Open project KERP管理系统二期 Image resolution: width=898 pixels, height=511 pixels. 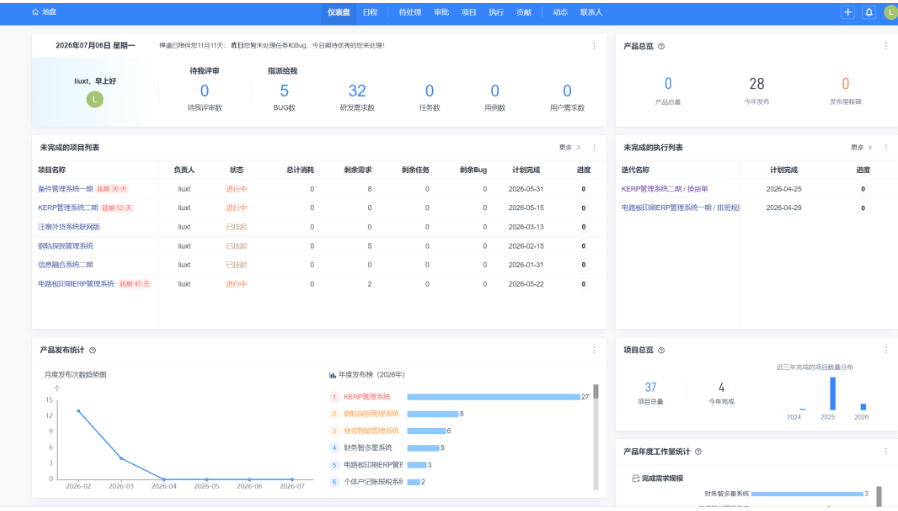pyautogui.click(x=68, y=208)
